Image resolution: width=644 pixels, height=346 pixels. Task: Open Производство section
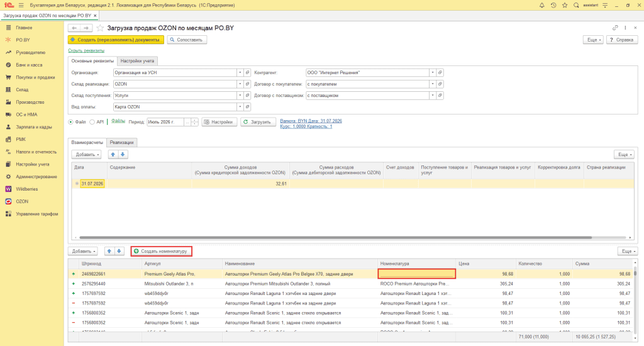click(31, 102)
